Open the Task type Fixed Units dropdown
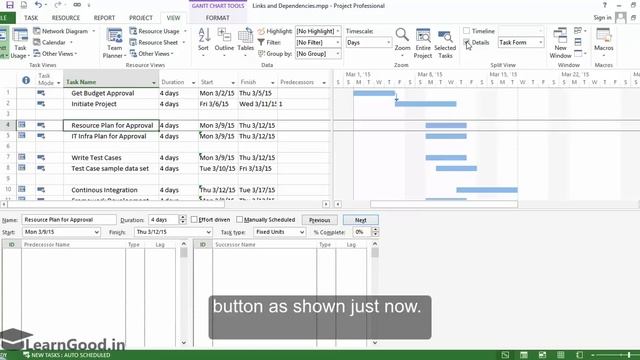 pos(302,232)
